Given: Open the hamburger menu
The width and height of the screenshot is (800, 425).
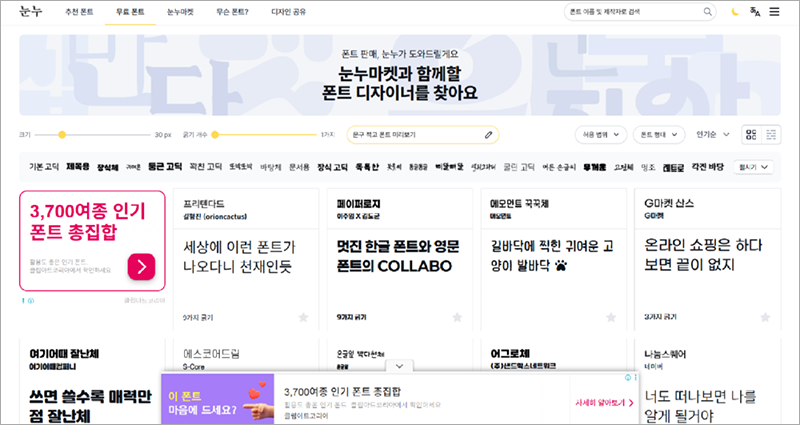Looking at the screenshot, I should tap(774, 12).
